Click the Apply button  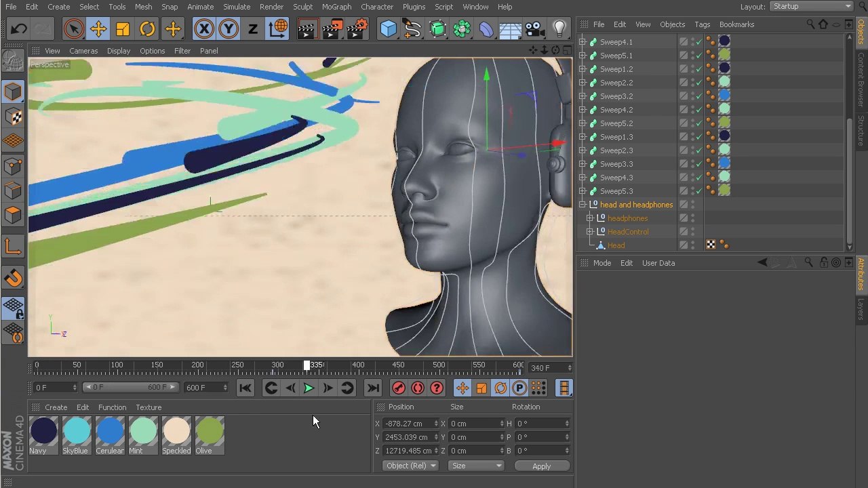(541, 466)
